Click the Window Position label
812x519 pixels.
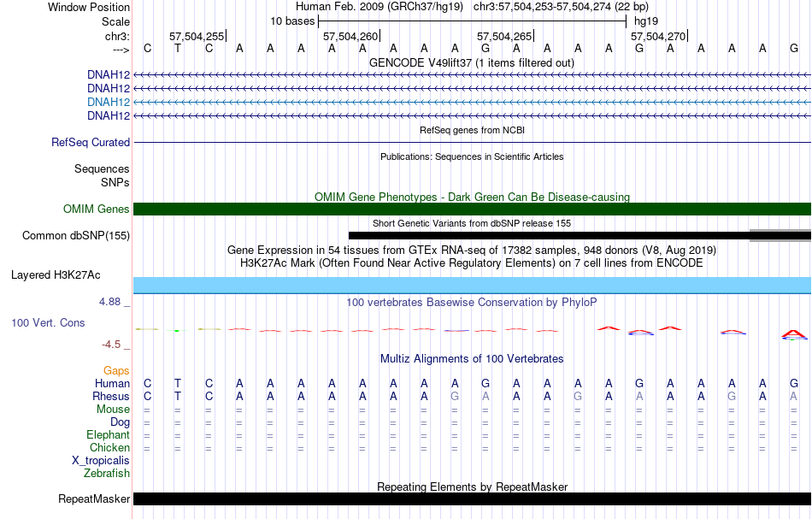click(x=89, y=7)
